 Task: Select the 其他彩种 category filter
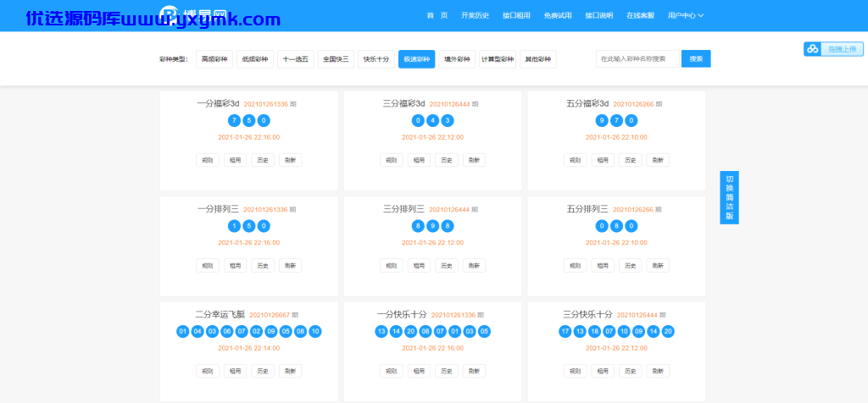pyautogui.click(x=538, y=59)
